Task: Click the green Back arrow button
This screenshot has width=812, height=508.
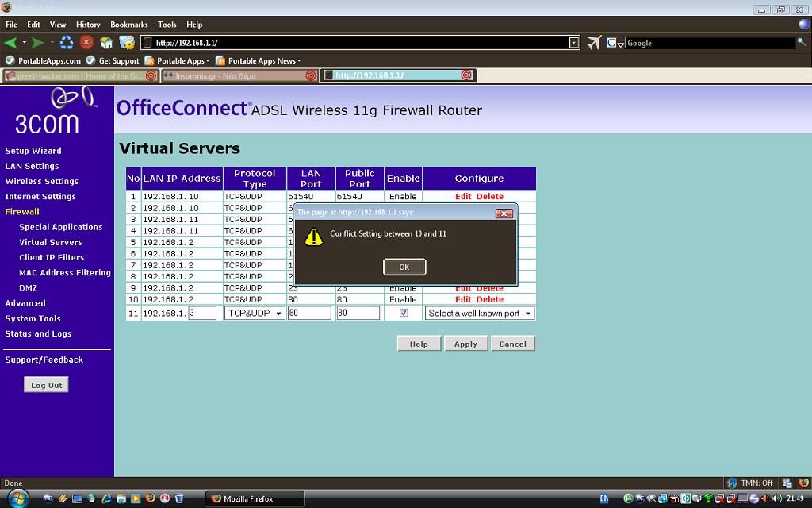Action: coord(10,43)
